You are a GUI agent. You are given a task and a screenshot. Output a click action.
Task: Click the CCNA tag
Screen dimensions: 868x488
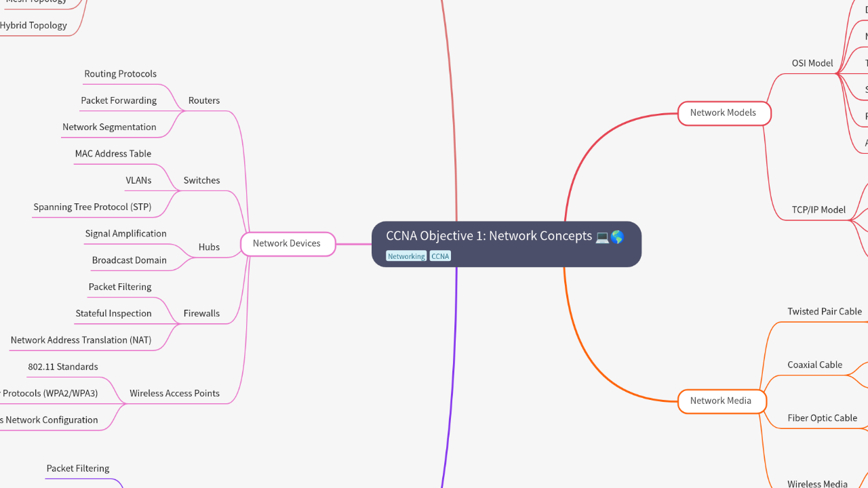coord(440,256)
